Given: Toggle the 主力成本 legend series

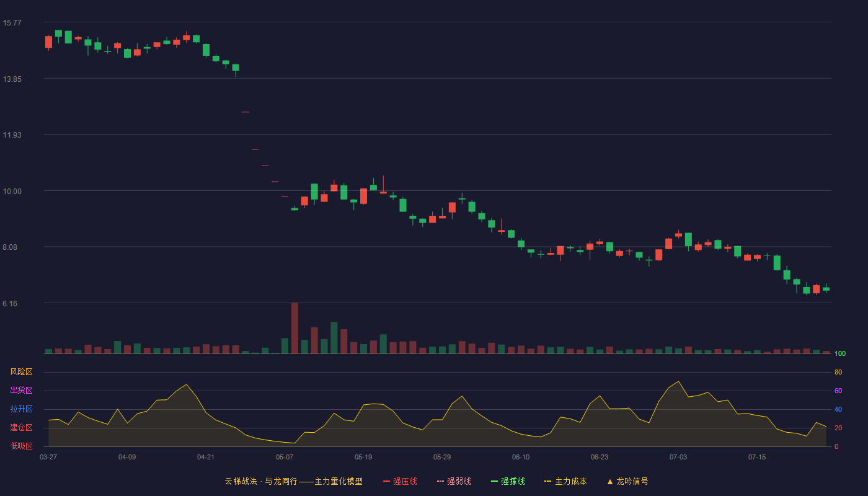Looking at the screenshot, I should (x=565, y=481).
